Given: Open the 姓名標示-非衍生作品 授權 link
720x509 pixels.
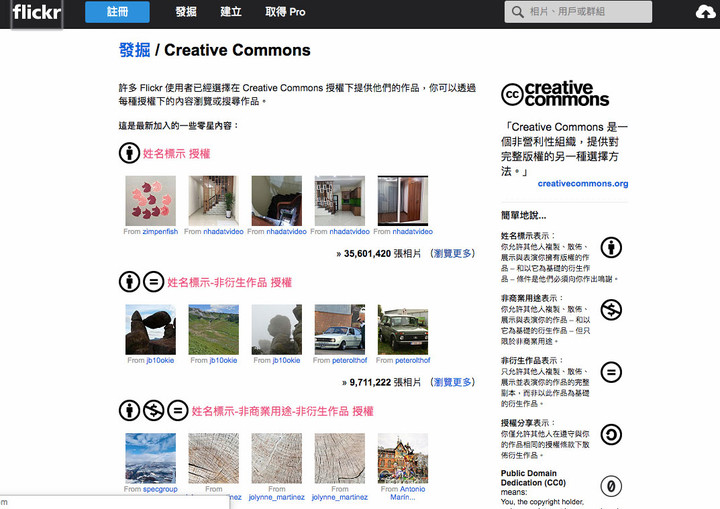Looking at the screenshot, I should point(230,282).
